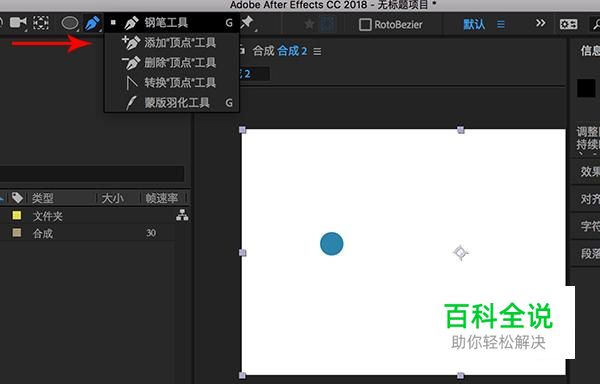Screen dimensions: 600x384
Task: Open the menu beside 默认 workspace
Action: [x=501, y=24]
